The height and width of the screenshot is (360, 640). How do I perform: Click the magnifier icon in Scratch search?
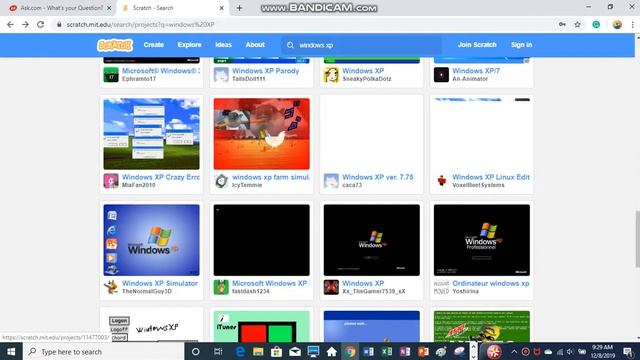coord(290,45)
